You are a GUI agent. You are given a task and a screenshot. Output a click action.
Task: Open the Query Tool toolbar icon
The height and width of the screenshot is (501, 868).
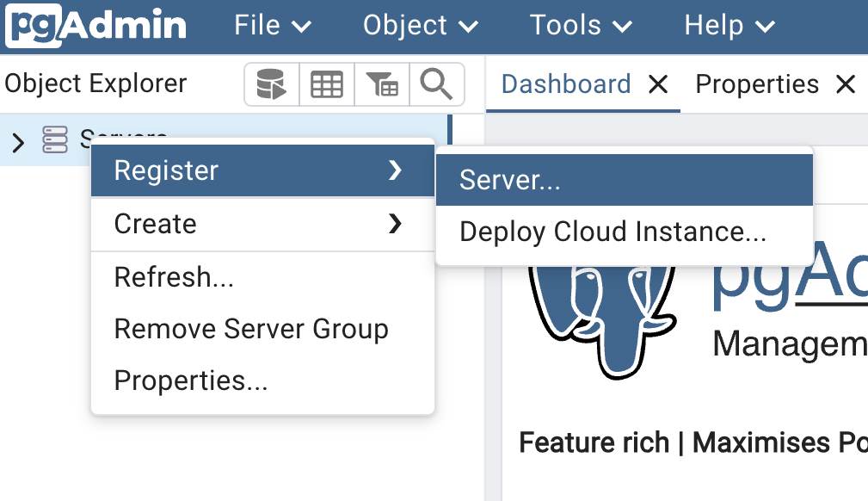[x=271, y=84]
